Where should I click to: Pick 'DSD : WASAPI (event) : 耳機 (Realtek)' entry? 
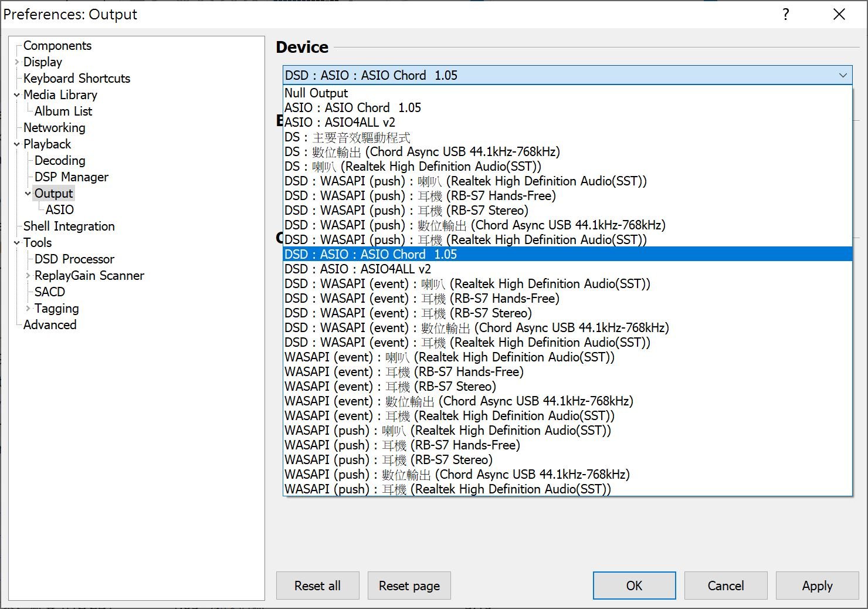tap(567, 342)
